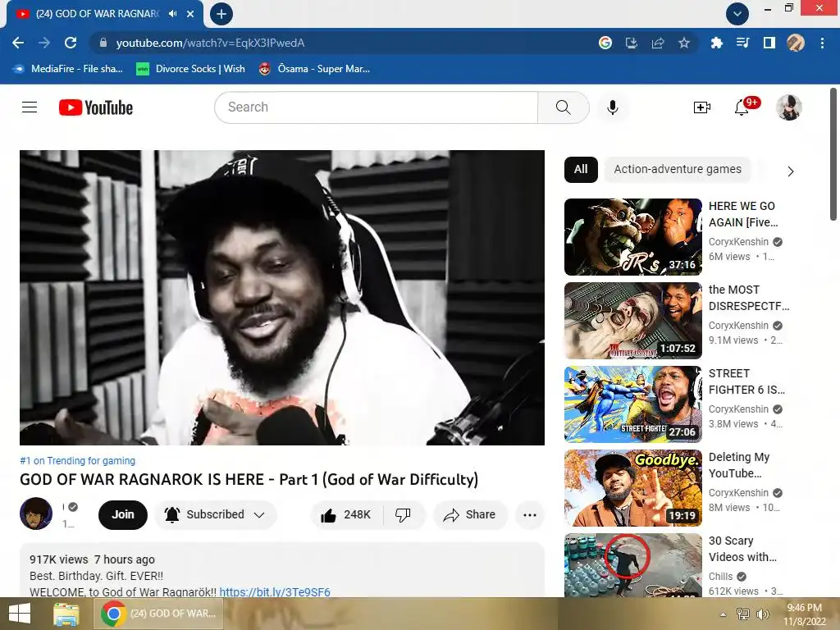Viewport: 840px width, 630px height.
Task: Go forward with browser forward arrow
Action: (x=44, y=43)
